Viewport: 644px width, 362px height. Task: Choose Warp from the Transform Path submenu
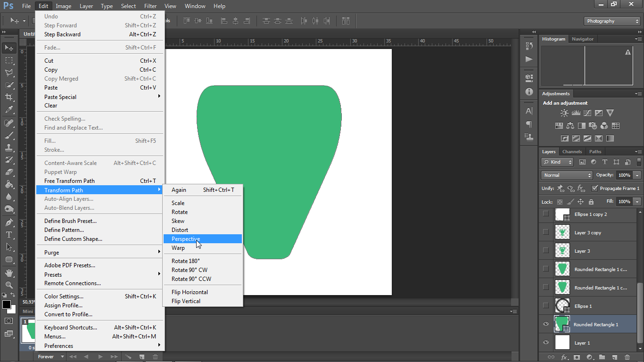pyautogui.click(x=178, y=248)
